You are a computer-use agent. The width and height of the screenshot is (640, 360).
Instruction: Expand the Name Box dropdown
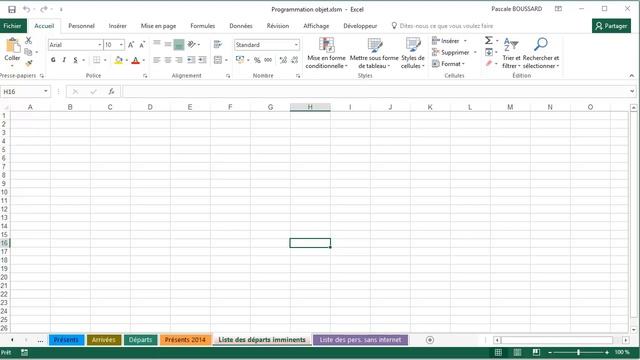point(46,91)
